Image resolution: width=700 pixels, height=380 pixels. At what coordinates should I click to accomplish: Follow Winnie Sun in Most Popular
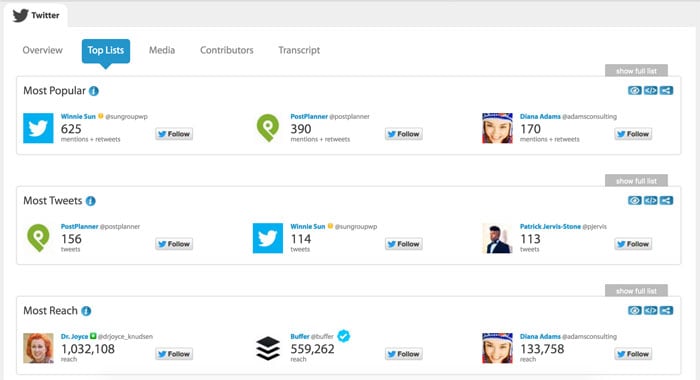pos(174,134)
